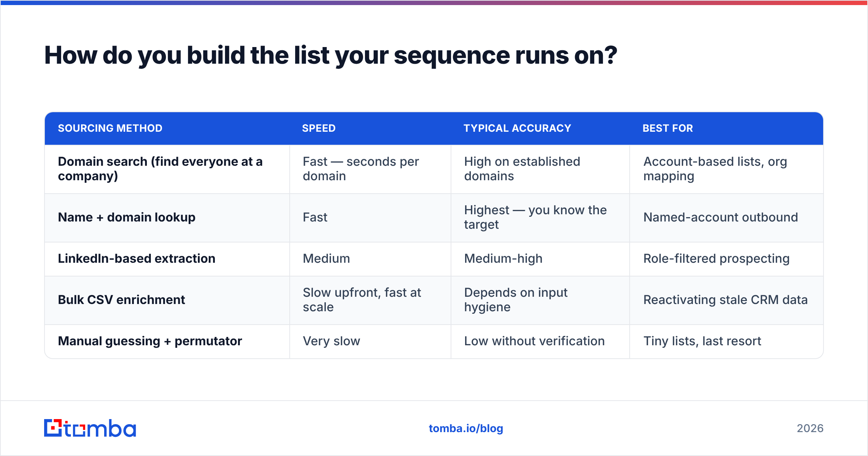Click the headline about building your list

pyautogui.click(x=331, y=55)
